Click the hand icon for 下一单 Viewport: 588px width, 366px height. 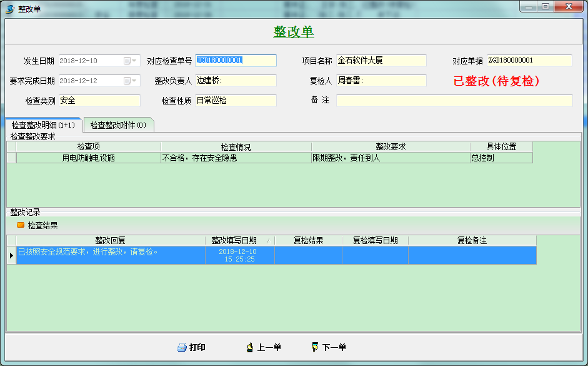[x=315, y=347]
